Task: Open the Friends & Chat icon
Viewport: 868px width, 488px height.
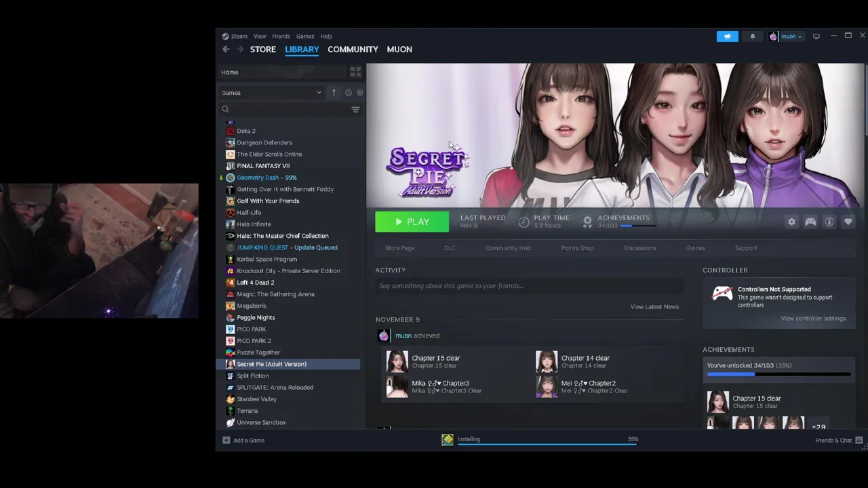Action: point(859,441)
